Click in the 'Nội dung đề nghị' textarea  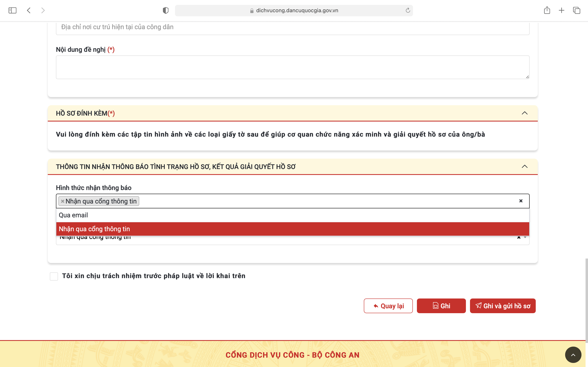[x=293, y=67]
